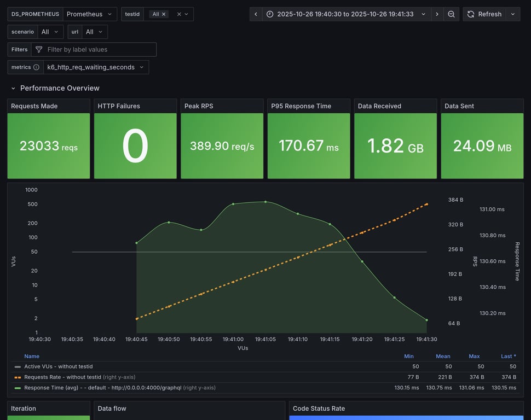The height and width of the screenshot is (420, 531).
Task: Open the scenario All dropdown
Action: 49,32
